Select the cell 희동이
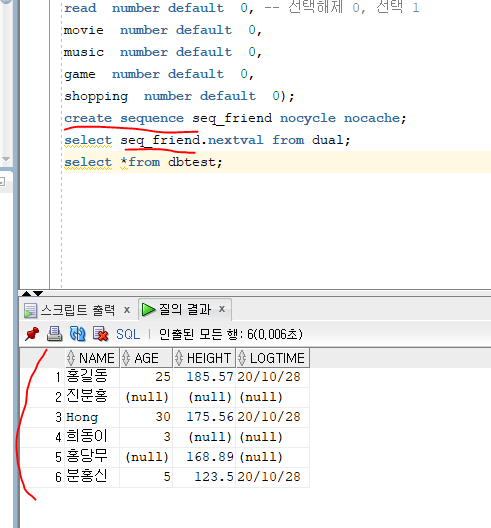491x528 pixels. click(92, 437)
